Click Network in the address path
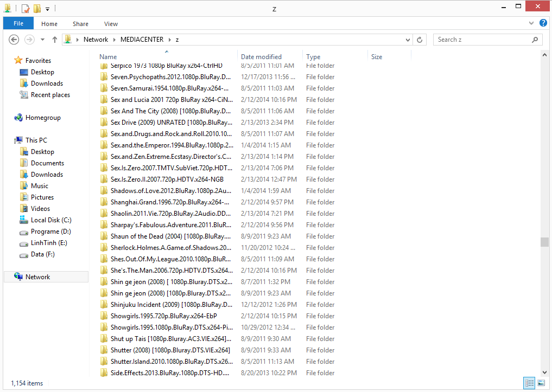 tap(96, 40)
